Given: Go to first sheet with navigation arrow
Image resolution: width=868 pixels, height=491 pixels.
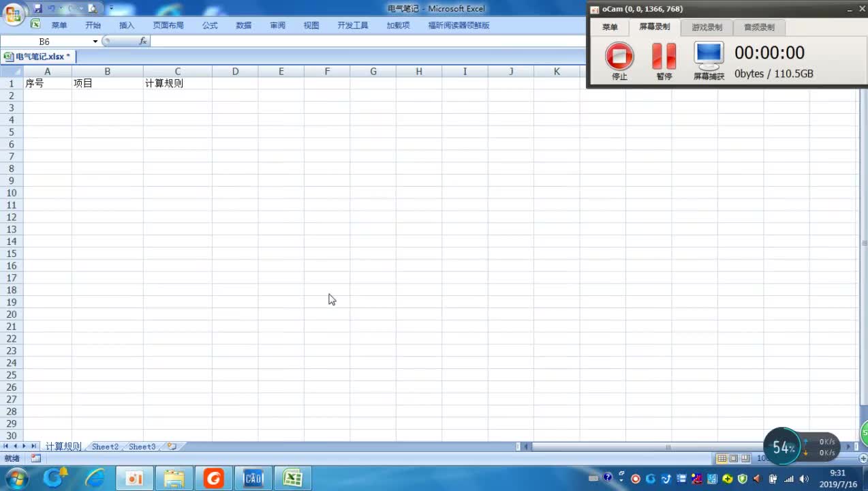Looking at the screenshot, I should 5,446.
